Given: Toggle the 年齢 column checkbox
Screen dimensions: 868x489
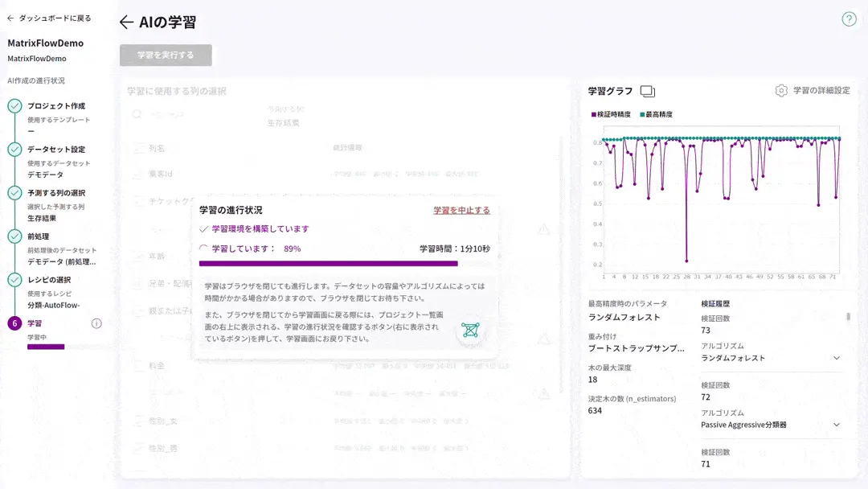Looking at the screenshot, I should [x=138, y=257].
